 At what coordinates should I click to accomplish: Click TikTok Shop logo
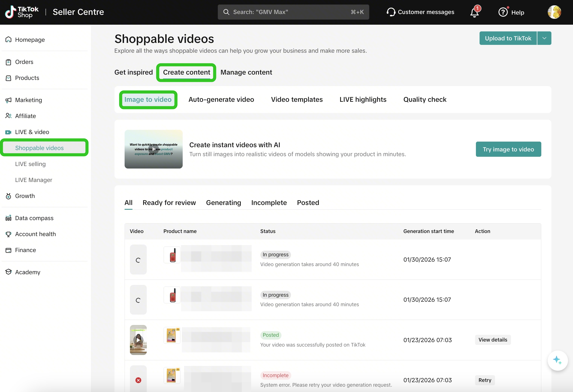(22, 12)
